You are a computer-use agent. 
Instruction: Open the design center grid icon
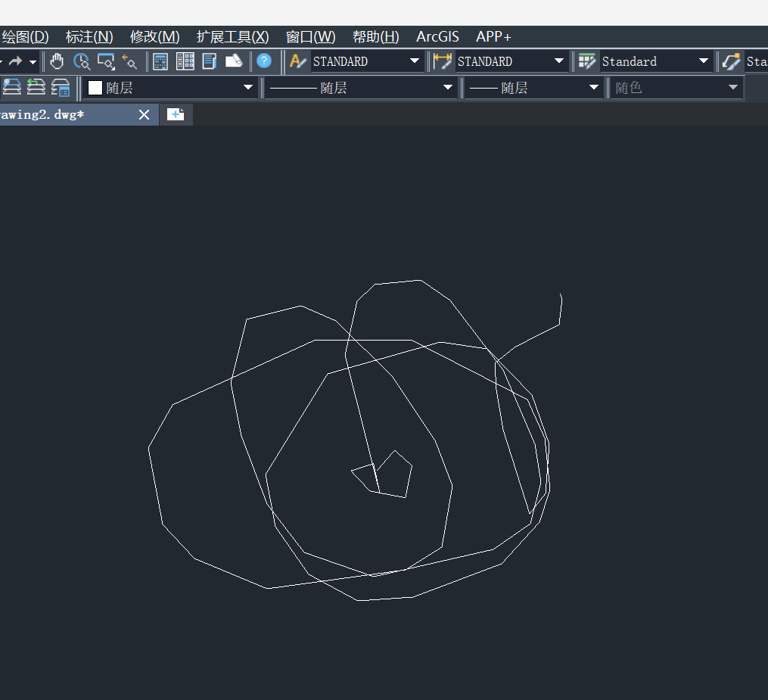pyautogui.click(x=185, y=61)
